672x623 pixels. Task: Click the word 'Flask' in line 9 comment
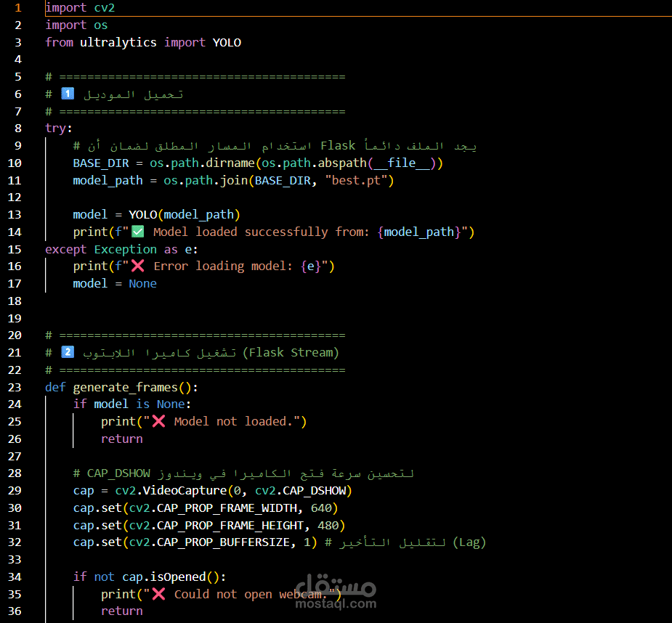click(x=338, y=146)
